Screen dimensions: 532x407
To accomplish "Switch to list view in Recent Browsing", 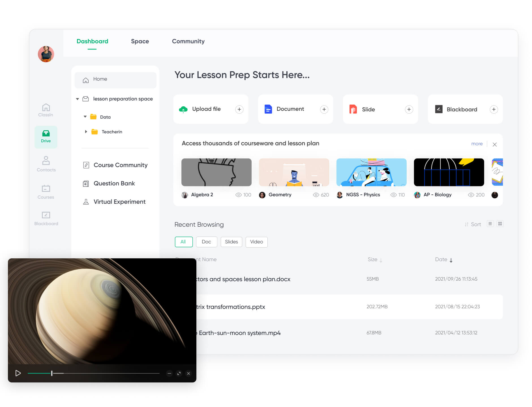I will point(490,224).
